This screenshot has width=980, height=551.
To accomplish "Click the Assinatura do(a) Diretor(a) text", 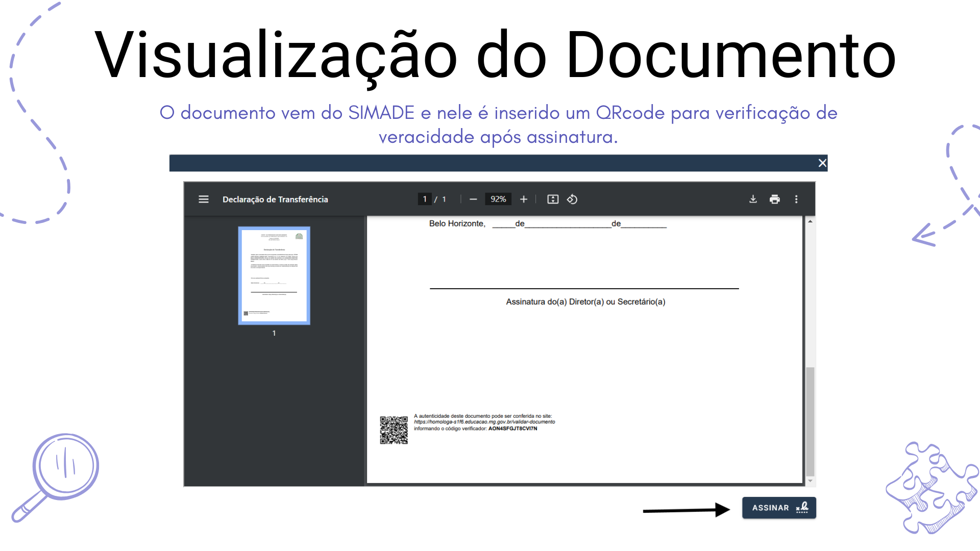I will [585, 302].
